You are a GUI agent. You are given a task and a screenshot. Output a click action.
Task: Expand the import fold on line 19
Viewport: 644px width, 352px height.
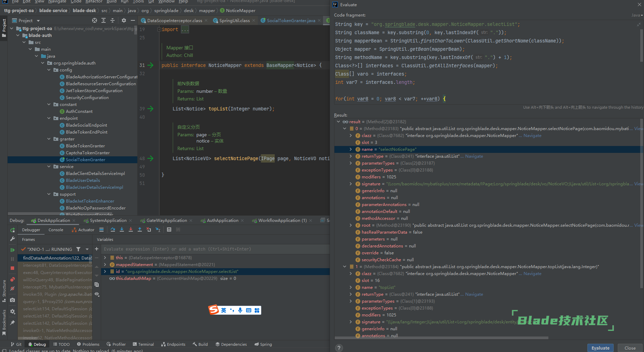(159, 30)
